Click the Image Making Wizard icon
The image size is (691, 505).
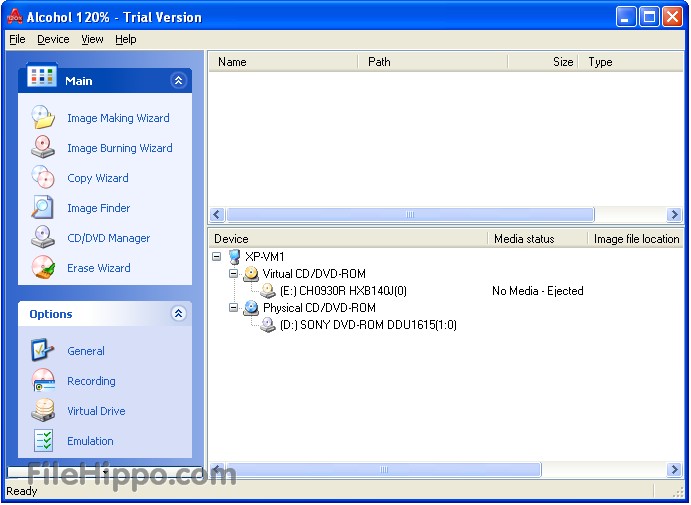pyautogui.click(x=43, y=117)
